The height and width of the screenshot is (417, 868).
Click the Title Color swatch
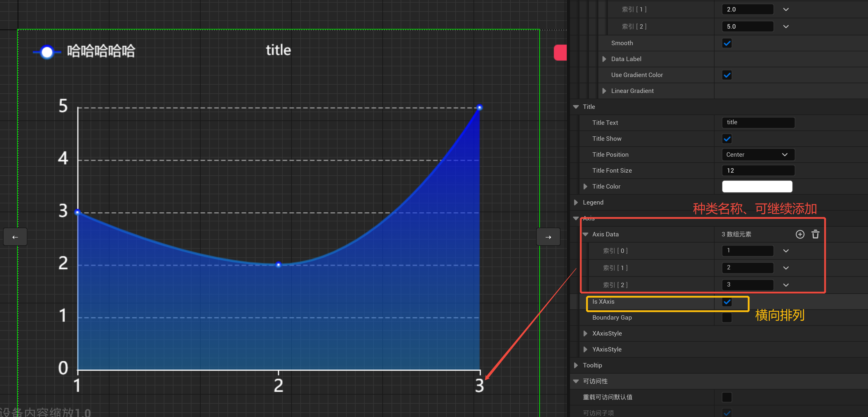(x=757, y=186)
